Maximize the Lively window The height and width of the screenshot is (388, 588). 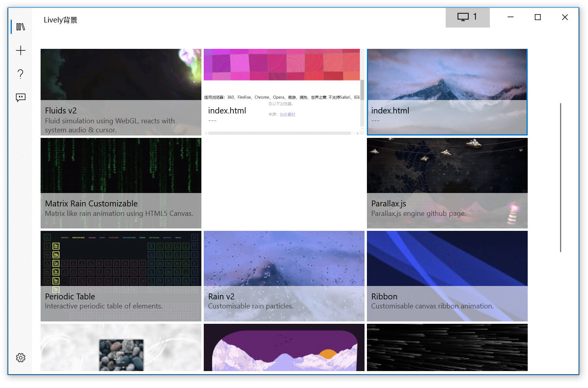pos(538,17)
